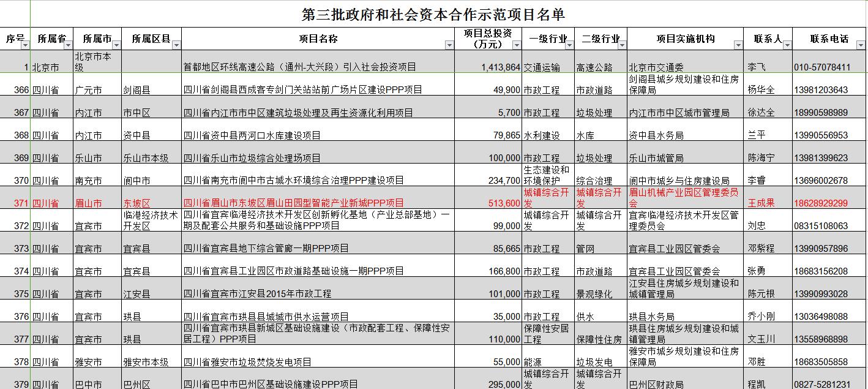
Task: Select contact name 乔小刚
Action: 768,311
